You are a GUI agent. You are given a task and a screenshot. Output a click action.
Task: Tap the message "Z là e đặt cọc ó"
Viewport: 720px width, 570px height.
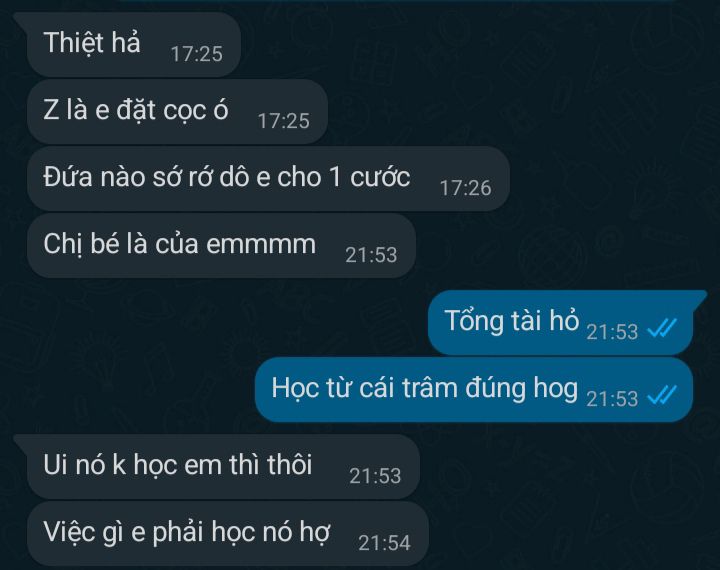tap(177, 112)
